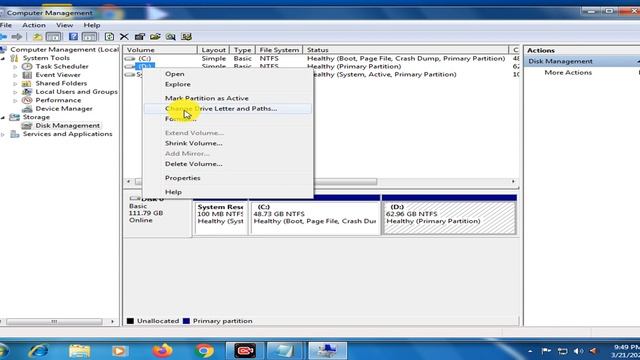Open the Action menu
Image resolution: width=640 pixels, height=360 pixels.
tap(34, 25)
